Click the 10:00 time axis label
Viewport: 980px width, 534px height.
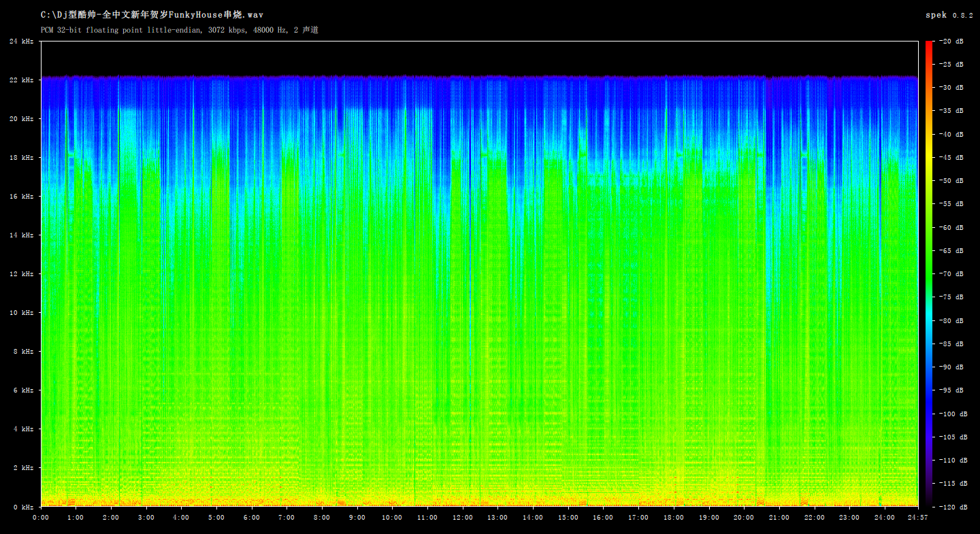393,518
